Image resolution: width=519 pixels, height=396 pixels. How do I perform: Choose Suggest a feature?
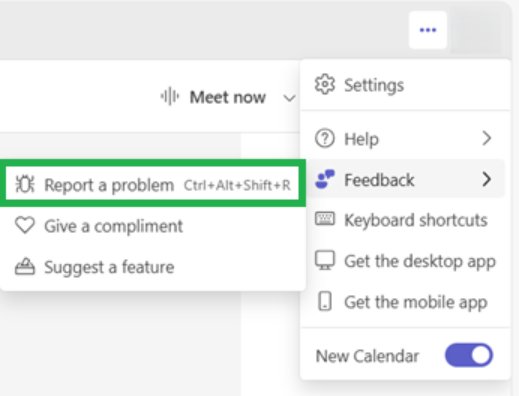(x=153, y=267)
